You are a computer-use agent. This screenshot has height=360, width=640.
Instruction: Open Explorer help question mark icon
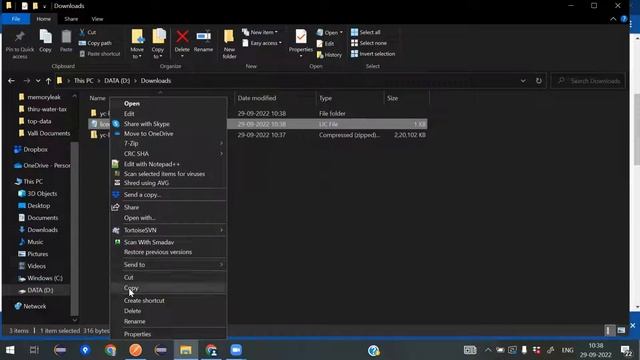click(x=624, y=19)
